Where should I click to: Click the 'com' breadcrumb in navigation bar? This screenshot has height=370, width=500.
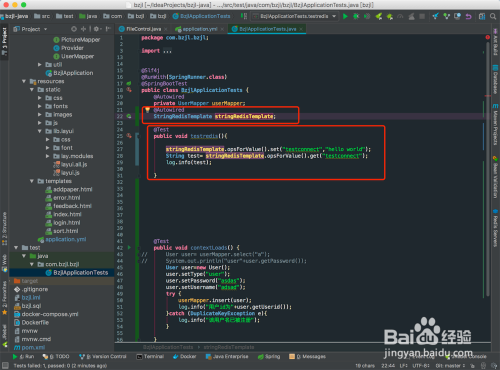[113, 16]
